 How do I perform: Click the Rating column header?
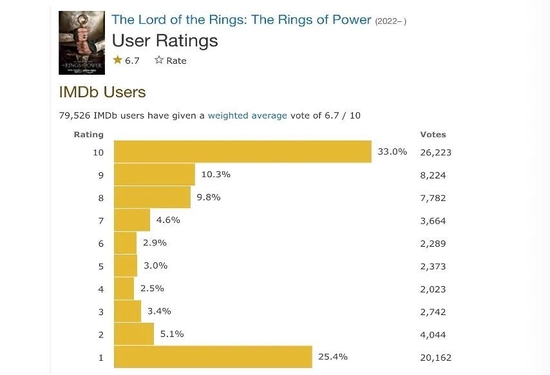click(89, 135)
